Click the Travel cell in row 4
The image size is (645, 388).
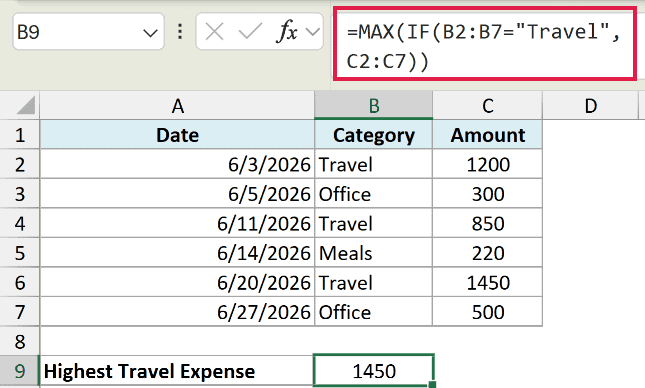(374, 223)
